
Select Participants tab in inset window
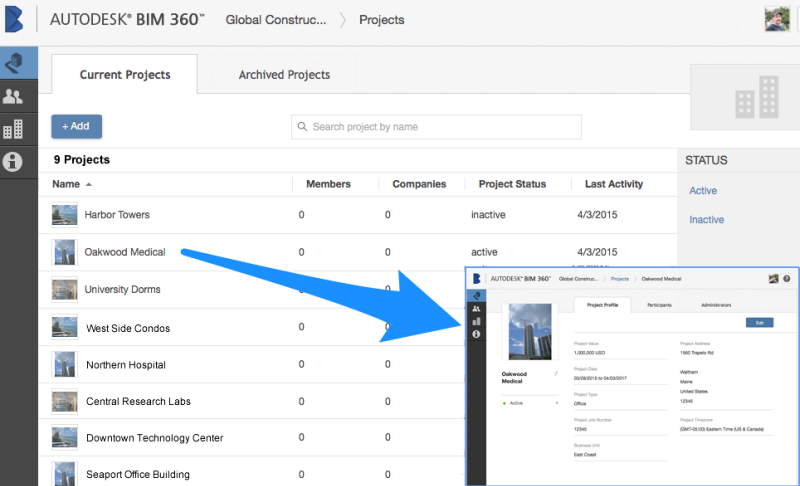[659, 305]
